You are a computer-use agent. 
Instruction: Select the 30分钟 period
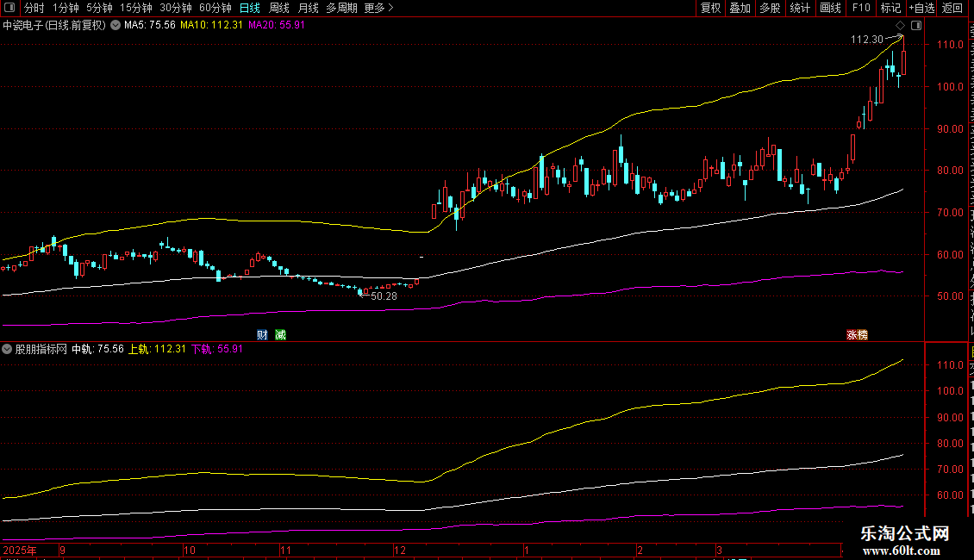(176, 8)
